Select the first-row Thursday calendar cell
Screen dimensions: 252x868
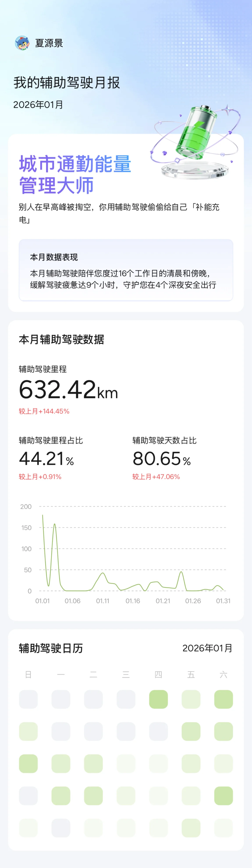click(158, 699)
